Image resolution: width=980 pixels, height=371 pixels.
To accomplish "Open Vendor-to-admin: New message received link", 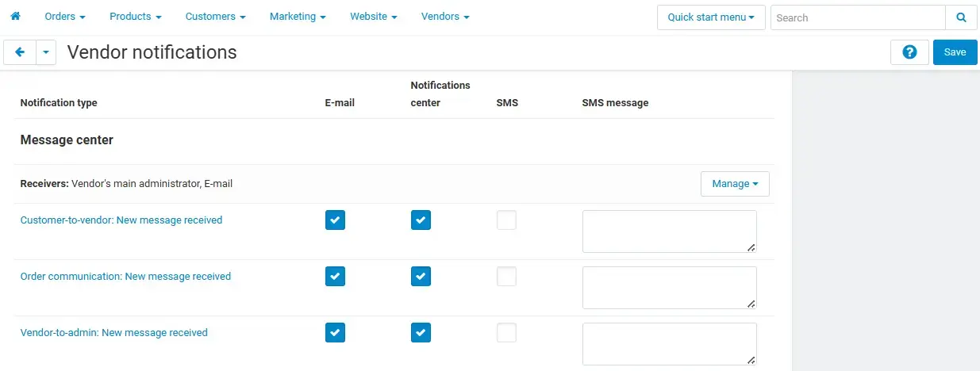I will [113, 333].
